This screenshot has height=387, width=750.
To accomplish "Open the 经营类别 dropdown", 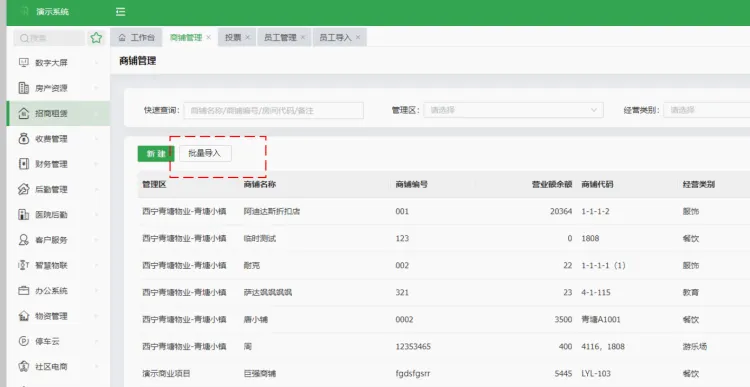I will click(x=706, y=110).
